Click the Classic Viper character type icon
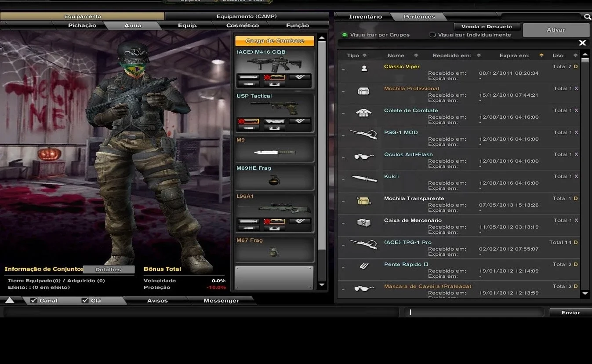592x364 pixels. (x=364, y=68)
